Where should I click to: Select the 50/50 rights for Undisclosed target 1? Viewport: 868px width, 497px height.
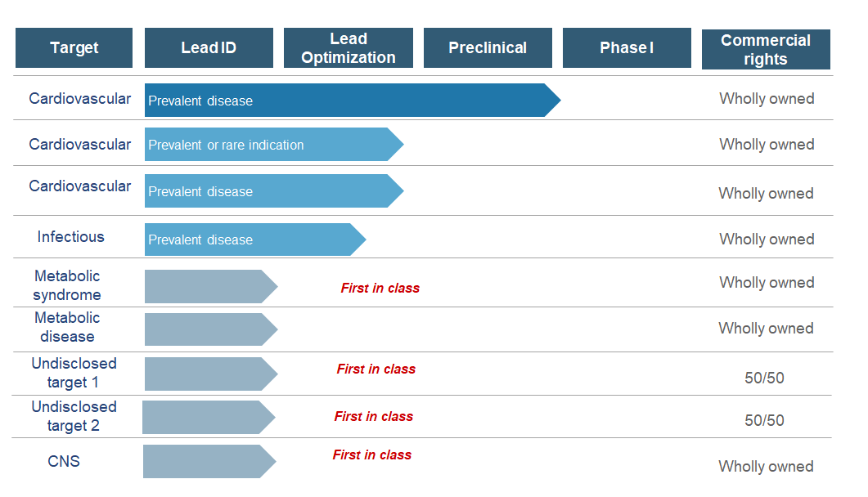[x=764, y=378]
